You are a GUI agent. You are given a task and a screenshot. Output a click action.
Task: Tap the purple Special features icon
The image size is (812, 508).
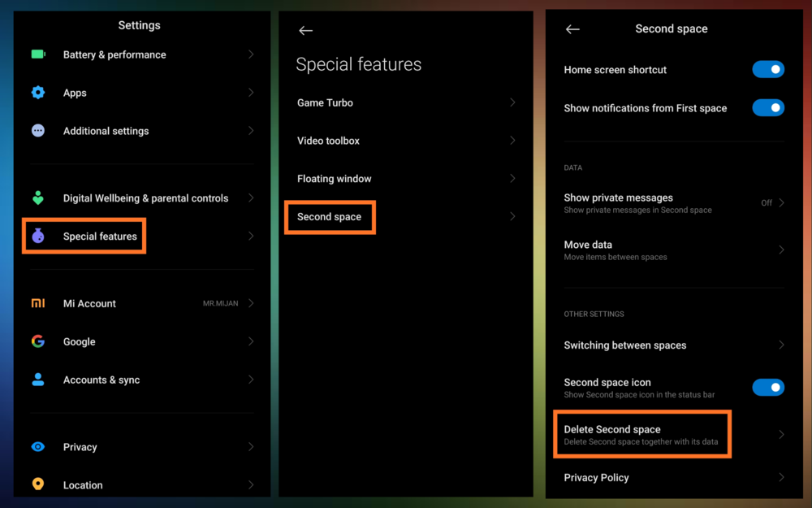[x=38, y=237]
